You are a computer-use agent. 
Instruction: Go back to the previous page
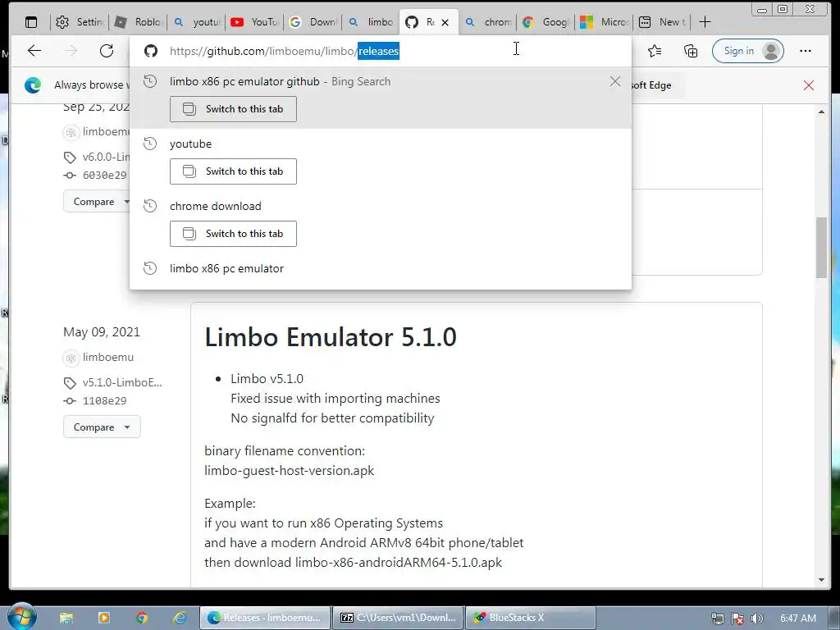coord(34,51)
